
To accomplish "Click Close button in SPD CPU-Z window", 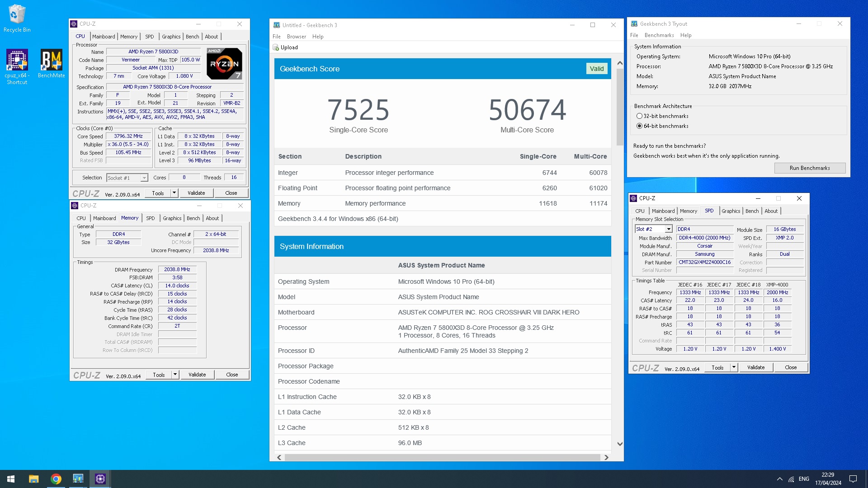I will pyautogui.click(x=791, y=367).
